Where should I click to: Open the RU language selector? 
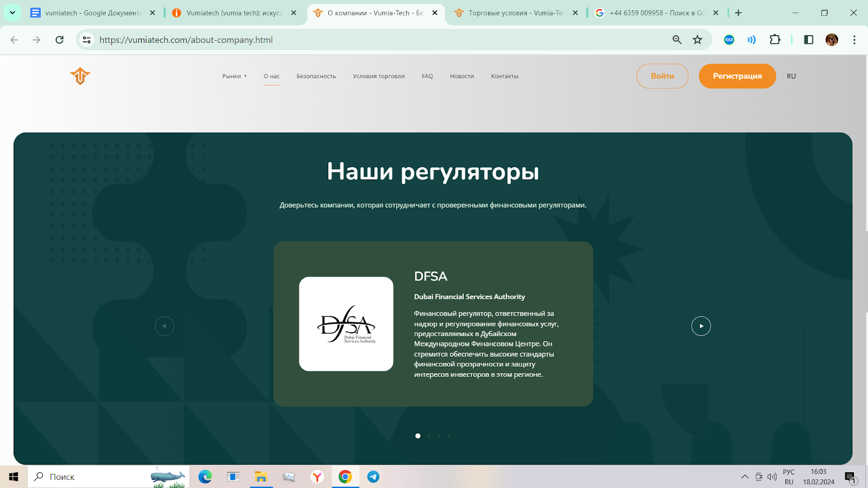coord(792,76)
